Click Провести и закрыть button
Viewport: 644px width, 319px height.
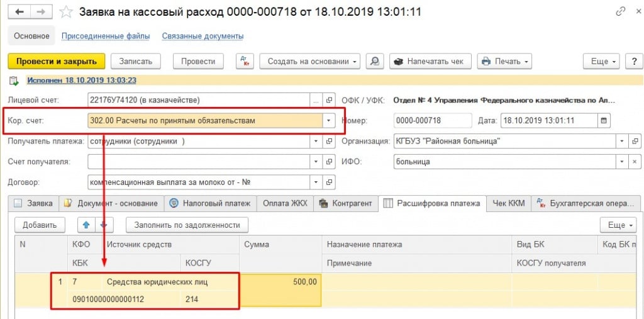[56, 61]
